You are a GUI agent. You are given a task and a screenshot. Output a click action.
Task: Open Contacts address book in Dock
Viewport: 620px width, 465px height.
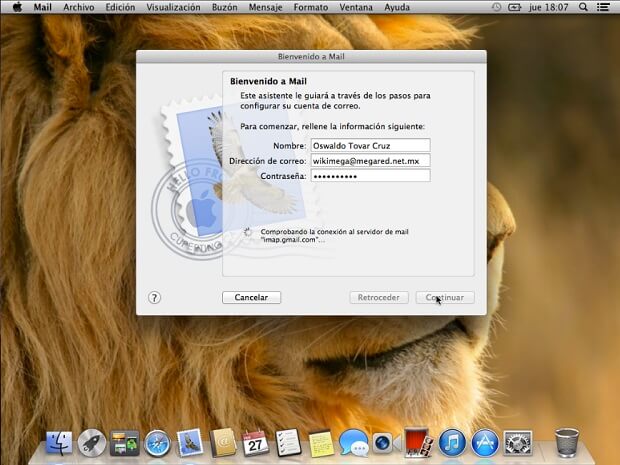223,442
